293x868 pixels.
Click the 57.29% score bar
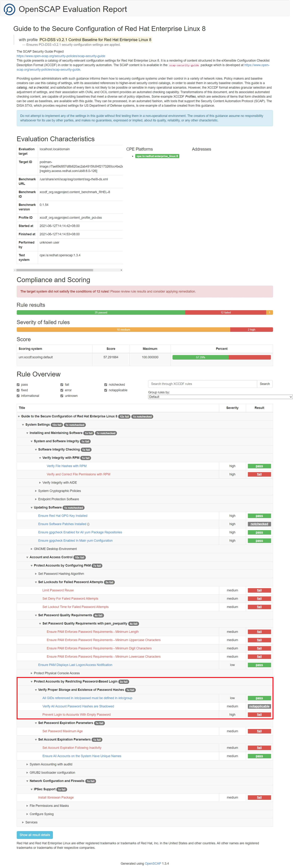pyautogui.click(x=200, y=357)
